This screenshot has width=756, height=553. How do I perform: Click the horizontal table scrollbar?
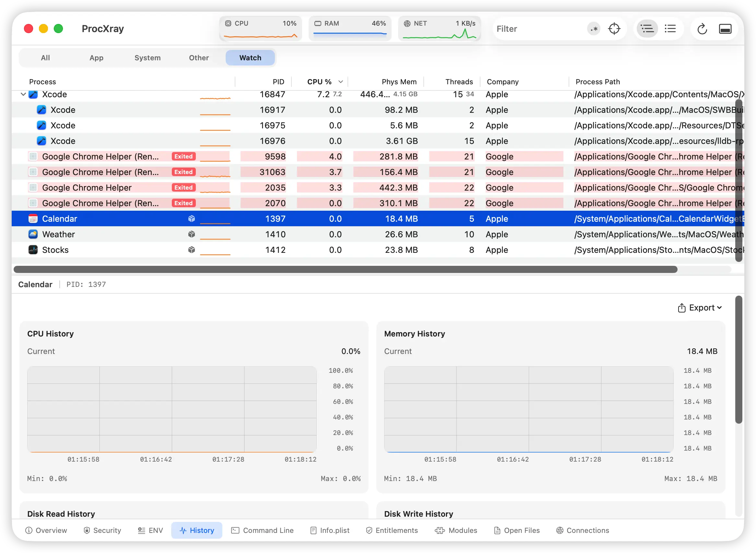tap(345, 269)
